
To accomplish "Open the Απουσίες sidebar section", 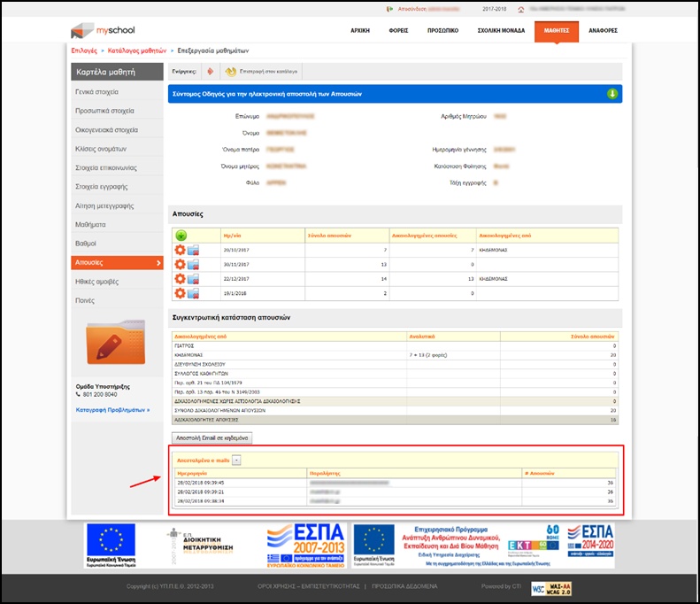I will pyautogui.click(x=117, y=262).
